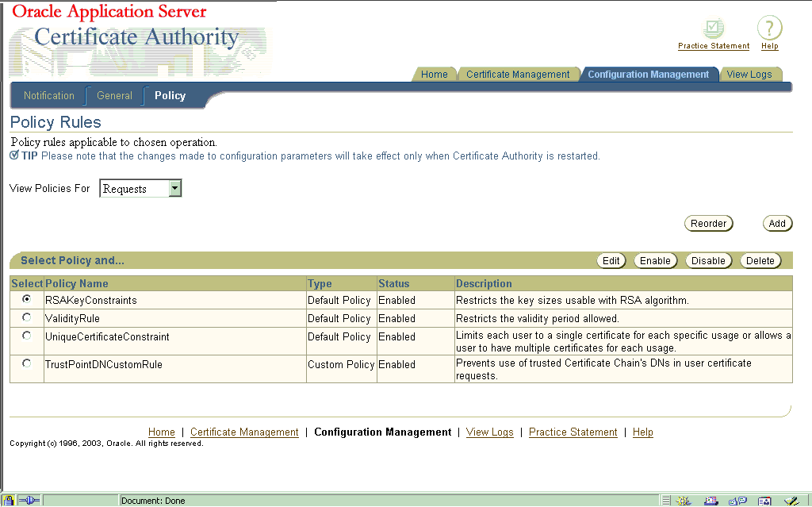Open the Certificate Management footer link
This screenshot has height=507, width=812.
coord(244,432)
